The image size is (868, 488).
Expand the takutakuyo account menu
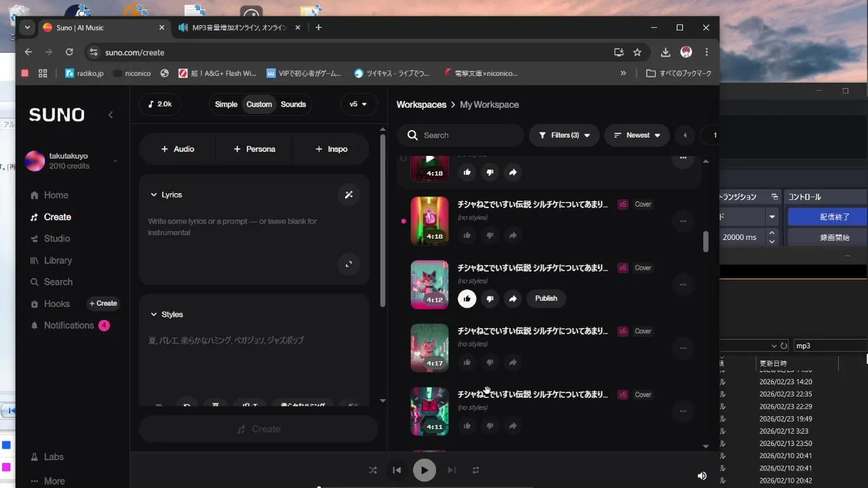[x=115, y=161]
